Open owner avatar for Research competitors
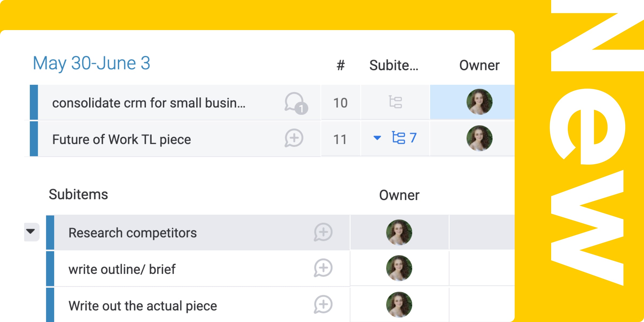Image resolution: width=644 pixels, height=322 pixels. coord(399,232)
